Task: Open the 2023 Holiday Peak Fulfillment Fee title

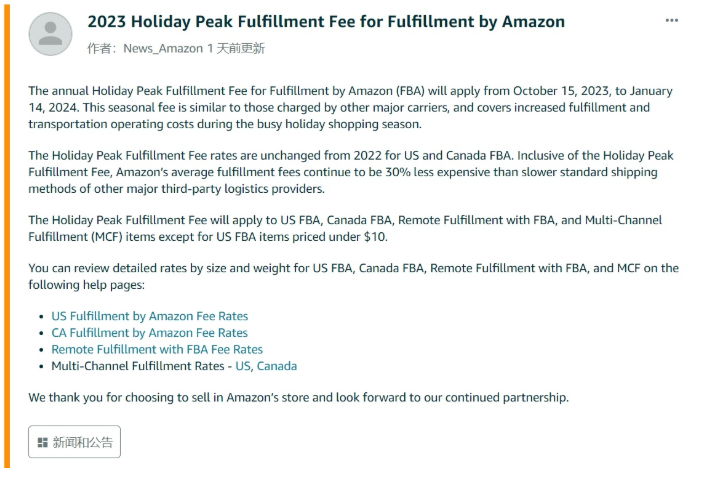Action: tap(326, 22)
